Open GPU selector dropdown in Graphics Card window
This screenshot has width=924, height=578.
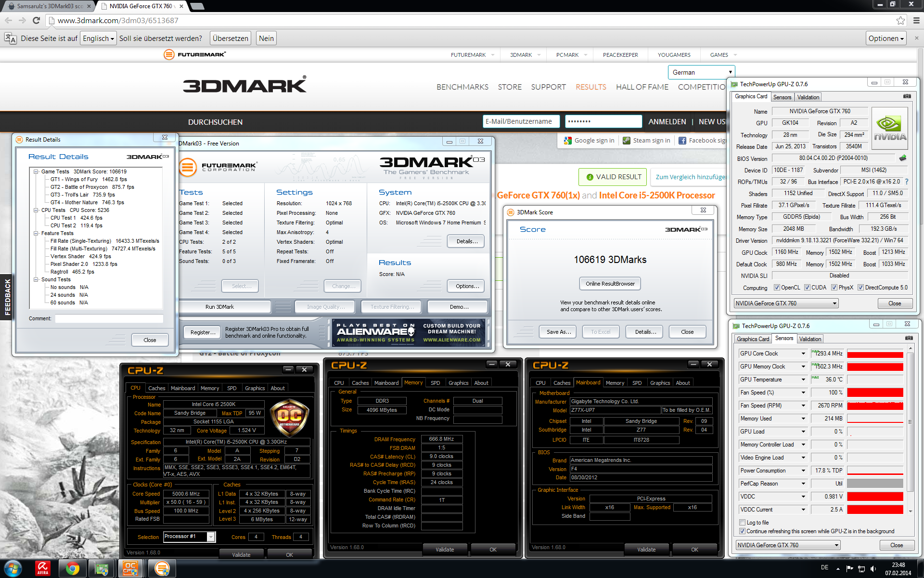(786, 303)
